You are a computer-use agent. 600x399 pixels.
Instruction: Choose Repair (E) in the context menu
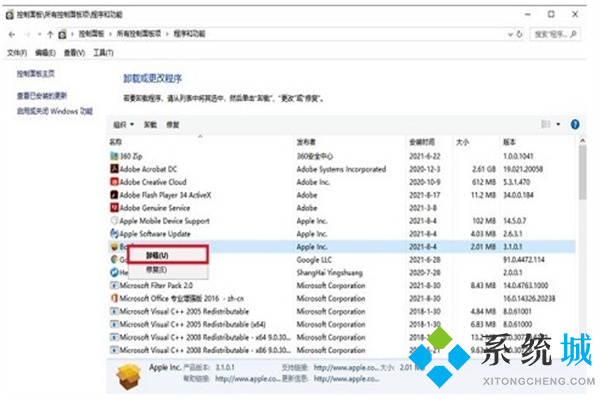click(168, 270)
